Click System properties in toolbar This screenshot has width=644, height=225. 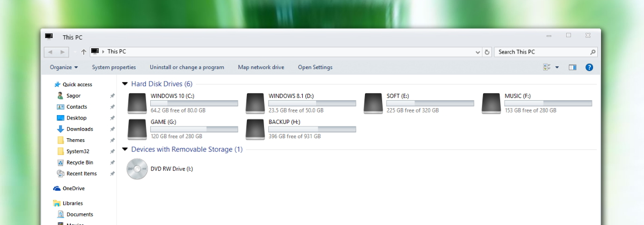tap(114, 67)
